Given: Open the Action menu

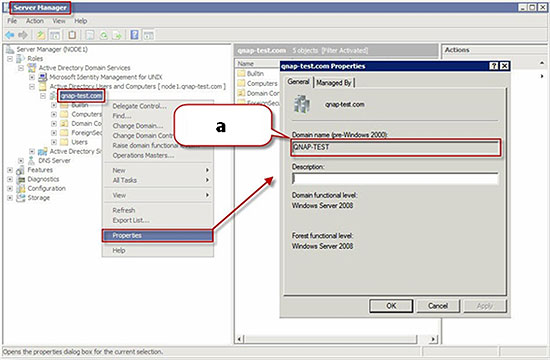Looking at the screenshot, I should (x=35, y=21).
